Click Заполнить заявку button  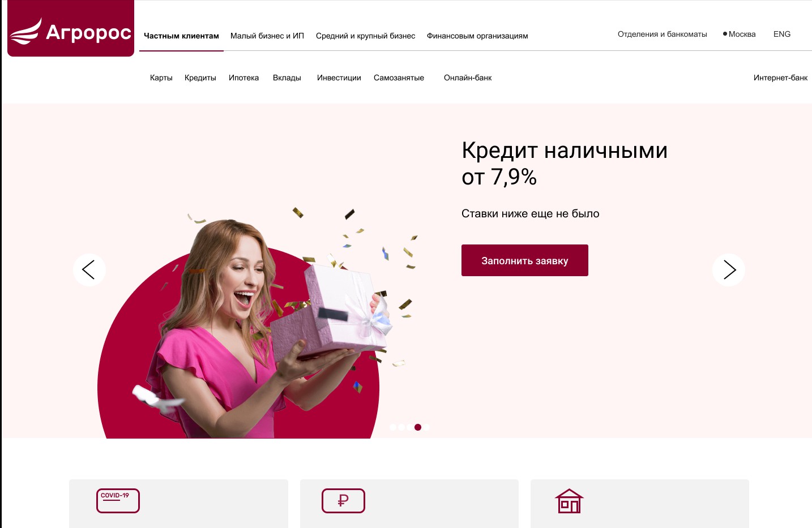pyautogui.click(x=525, y=260)
